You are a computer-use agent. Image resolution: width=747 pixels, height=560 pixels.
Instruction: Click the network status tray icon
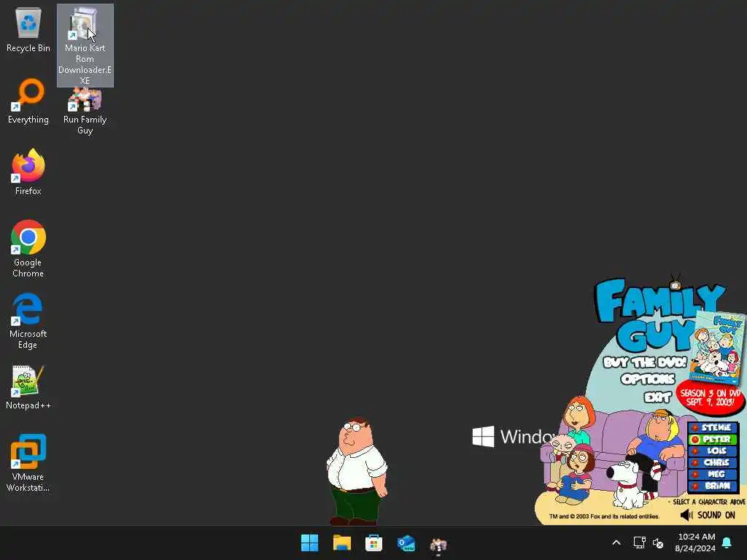pyautogui.click(x=639, y=542)
